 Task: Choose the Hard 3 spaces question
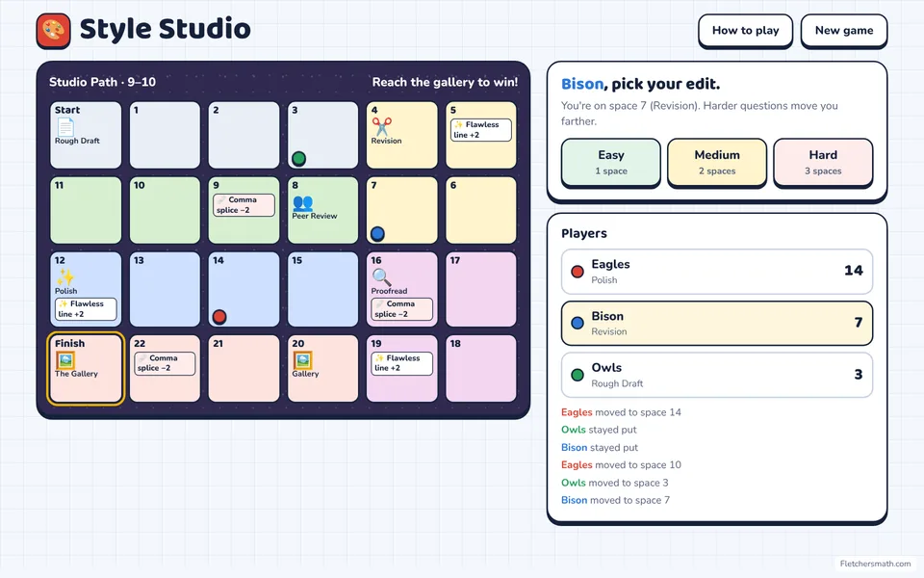click(823, 162)
